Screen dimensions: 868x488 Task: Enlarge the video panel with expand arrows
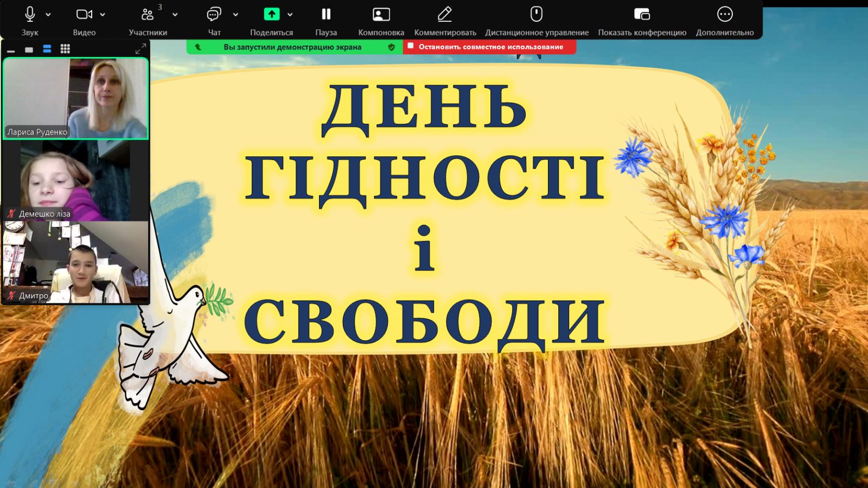point(141,49)
